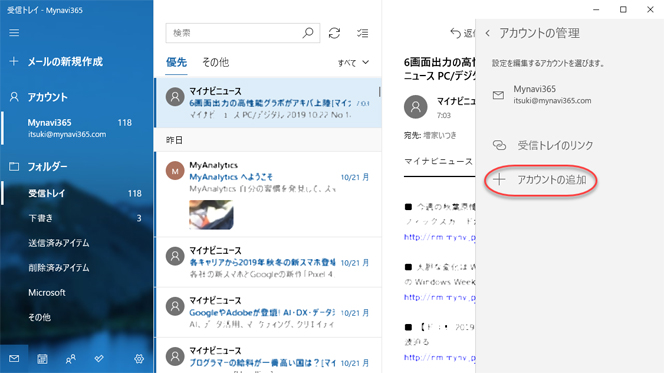Viewport: 664px width, 373px height.
Task: Click the second http link in mail body
Action: click(x=440, y=298)
